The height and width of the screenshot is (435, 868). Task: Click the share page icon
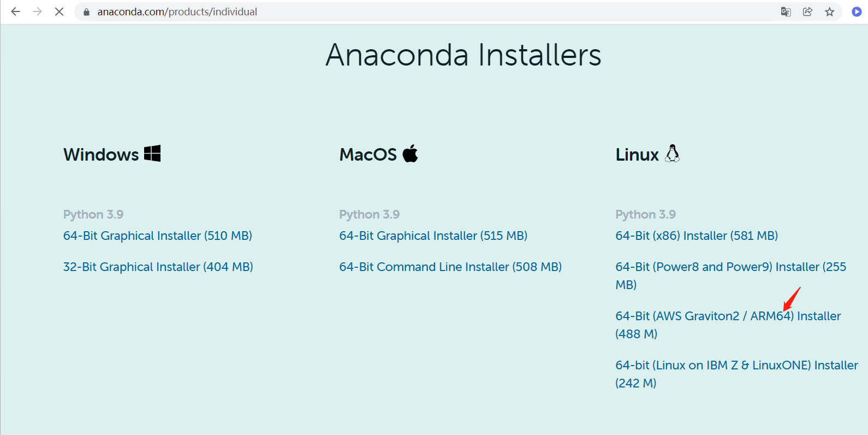tap(807, 12)
